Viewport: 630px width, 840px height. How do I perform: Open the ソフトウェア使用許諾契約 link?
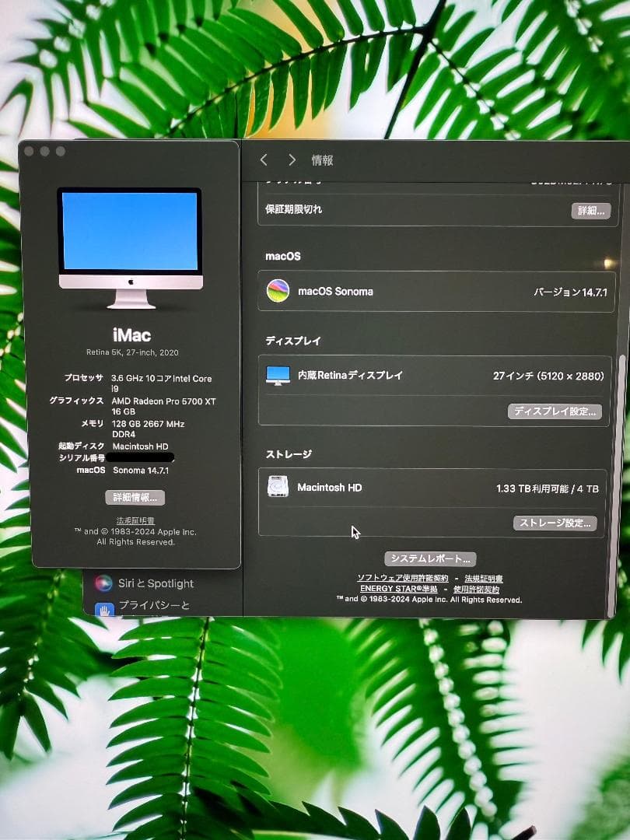(x=401, y=578)
